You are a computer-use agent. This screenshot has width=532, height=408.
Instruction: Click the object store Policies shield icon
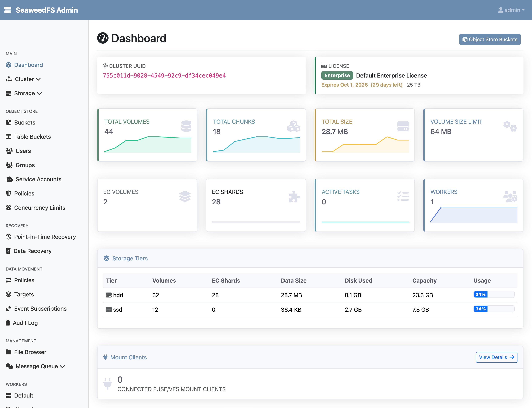(9, 194)
